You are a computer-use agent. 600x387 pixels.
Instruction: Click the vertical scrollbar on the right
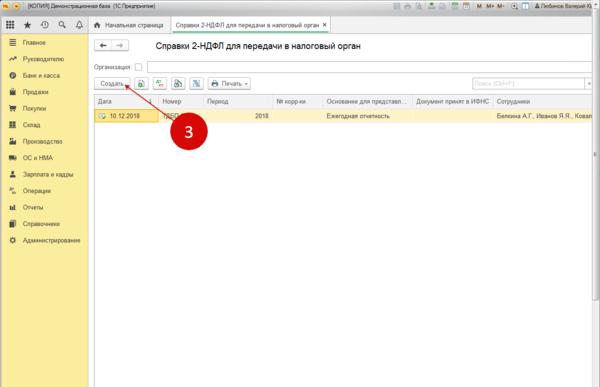[595, 153]
